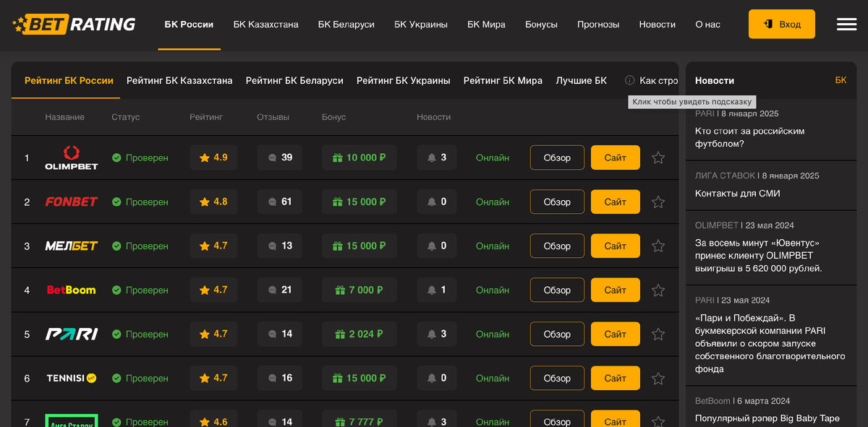
Task: Open the БК Украины top menu
Action: tap(421, 25)
